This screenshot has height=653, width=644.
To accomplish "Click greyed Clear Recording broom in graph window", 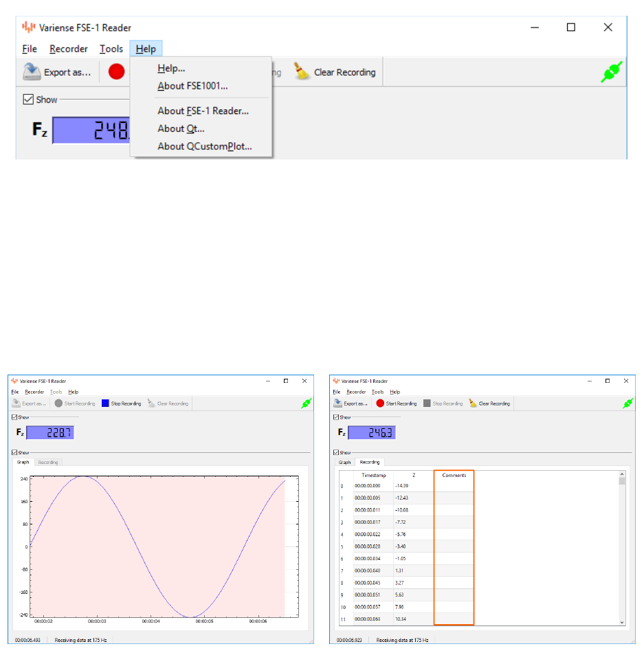I will pos(151,403).
